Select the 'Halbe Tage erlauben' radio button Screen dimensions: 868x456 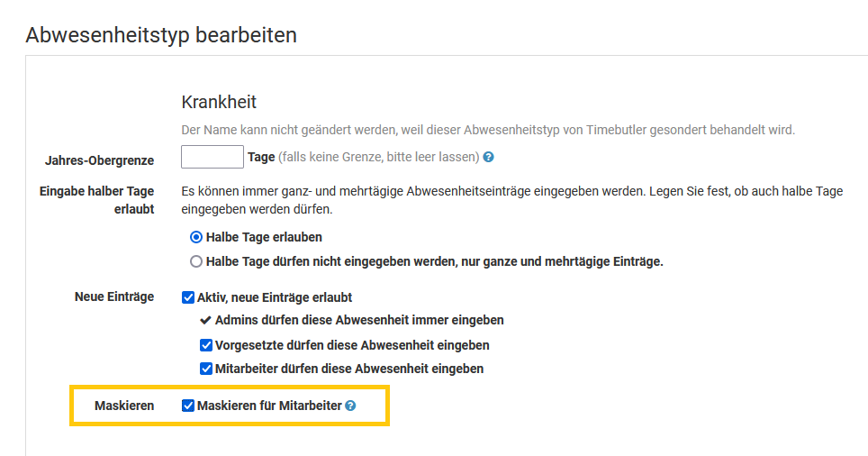tap(196, 237)
